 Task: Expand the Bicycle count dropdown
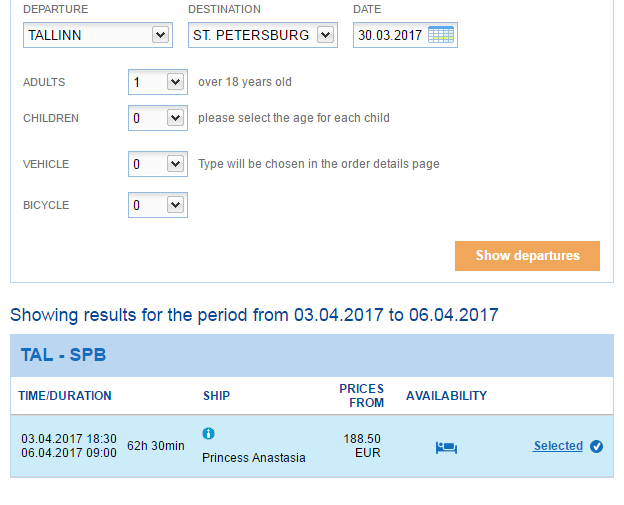click(158, 205)
